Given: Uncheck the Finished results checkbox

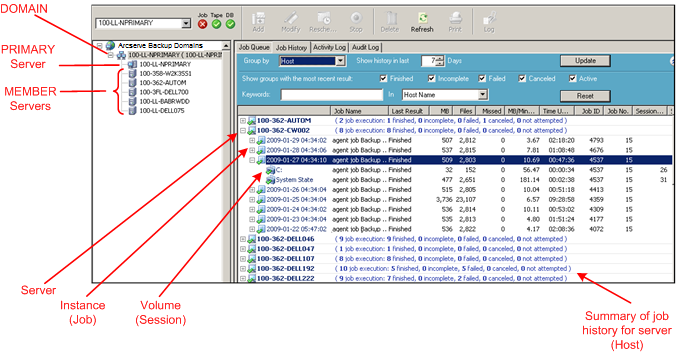Looking at the screenshot, I should [x=383, y=79].
